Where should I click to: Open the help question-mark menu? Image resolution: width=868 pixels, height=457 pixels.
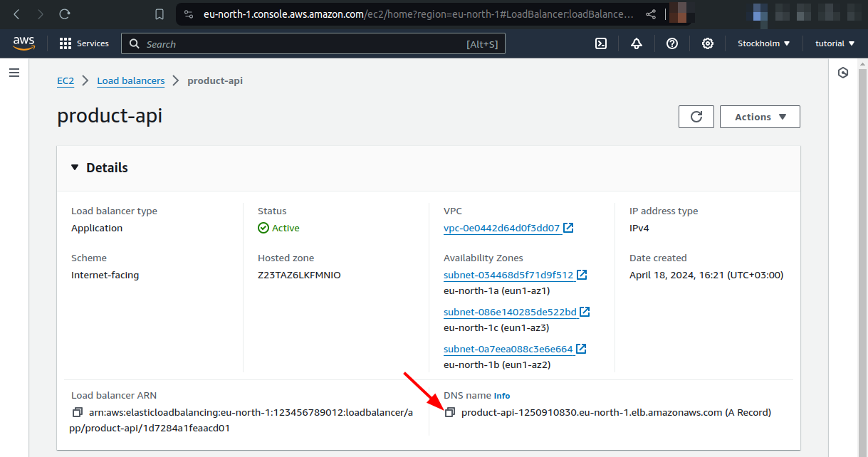coord(672,43)
